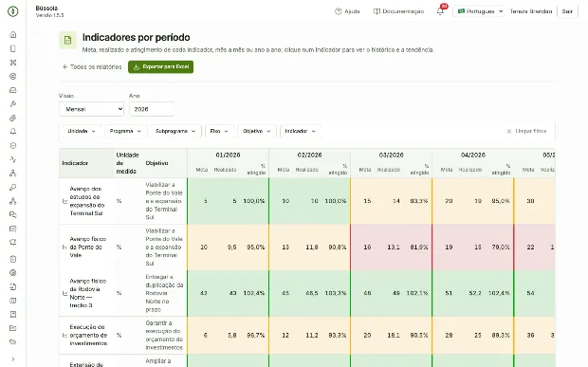
Task: Select the chat bubbles icon in the sidebar
Action: (x=12, y=215)
